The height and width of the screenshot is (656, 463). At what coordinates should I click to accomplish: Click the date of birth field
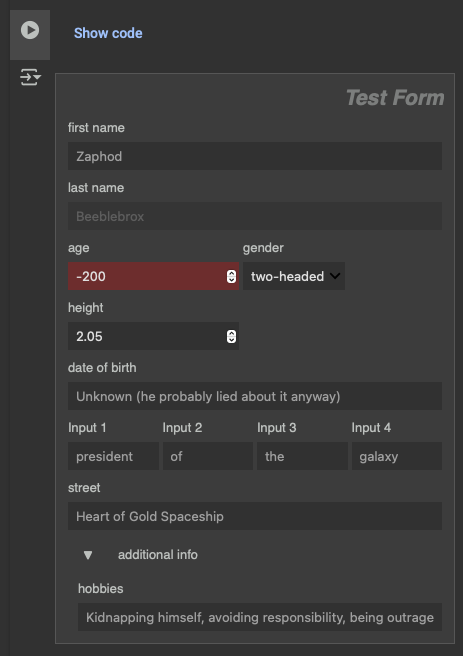point(255,396)
